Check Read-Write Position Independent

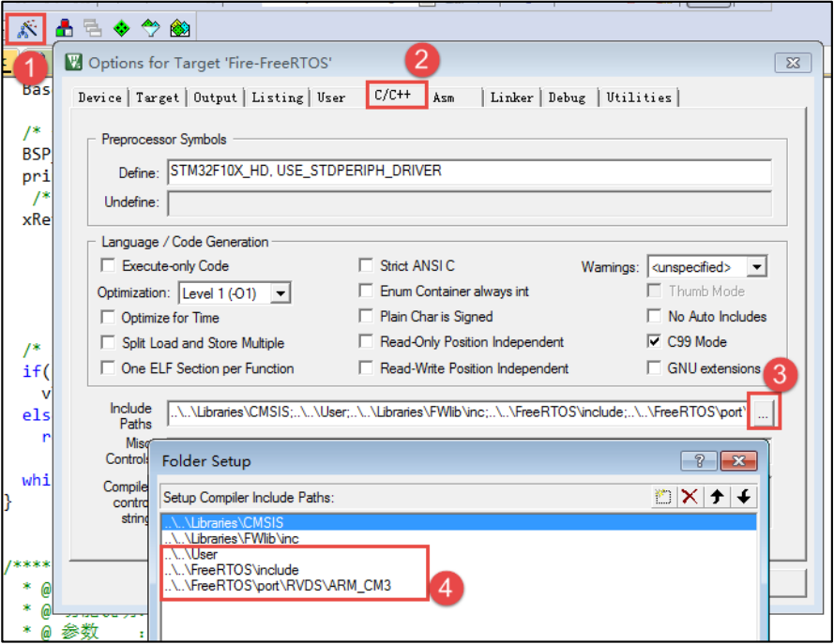pyautogui.click(x=366, y=367)
